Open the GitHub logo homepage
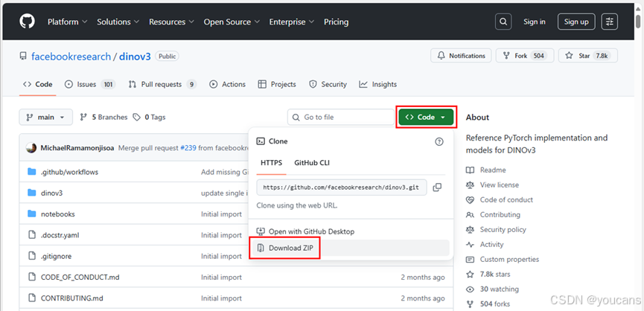Image resolution: width=644 pixels, height=311 pixels. [x=28, y=22]
